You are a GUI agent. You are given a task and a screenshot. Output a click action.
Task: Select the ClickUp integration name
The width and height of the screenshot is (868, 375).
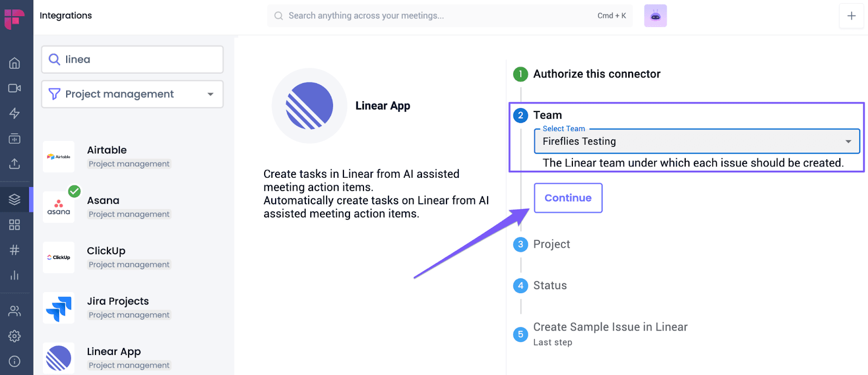[x=106, y=251]
